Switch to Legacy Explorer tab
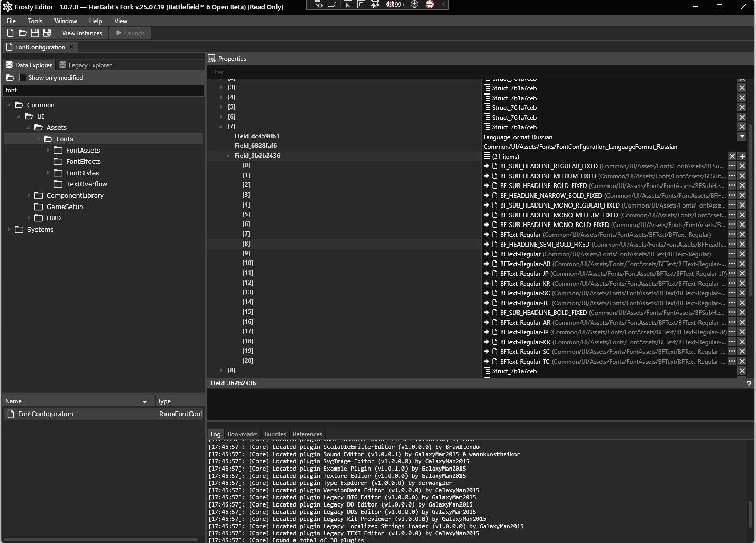756x543 pixels. click(x=85, y=65)
